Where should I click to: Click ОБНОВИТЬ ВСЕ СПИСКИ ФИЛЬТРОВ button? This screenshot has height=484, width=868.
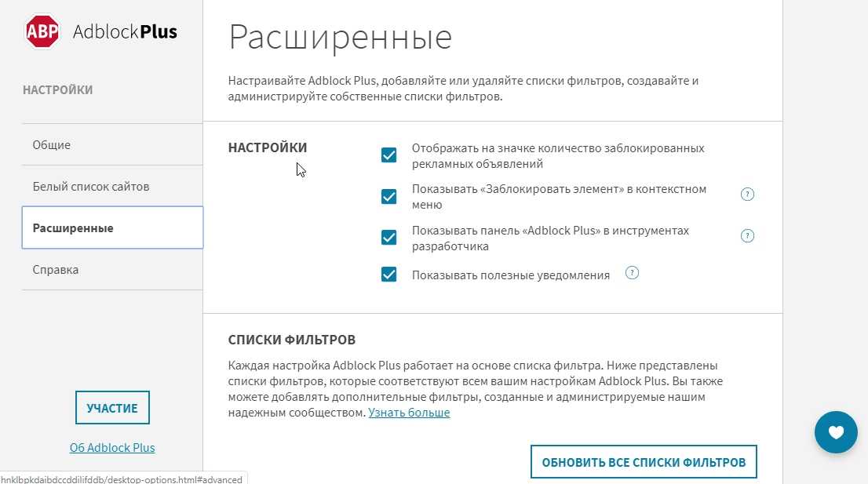click(644, 462)
